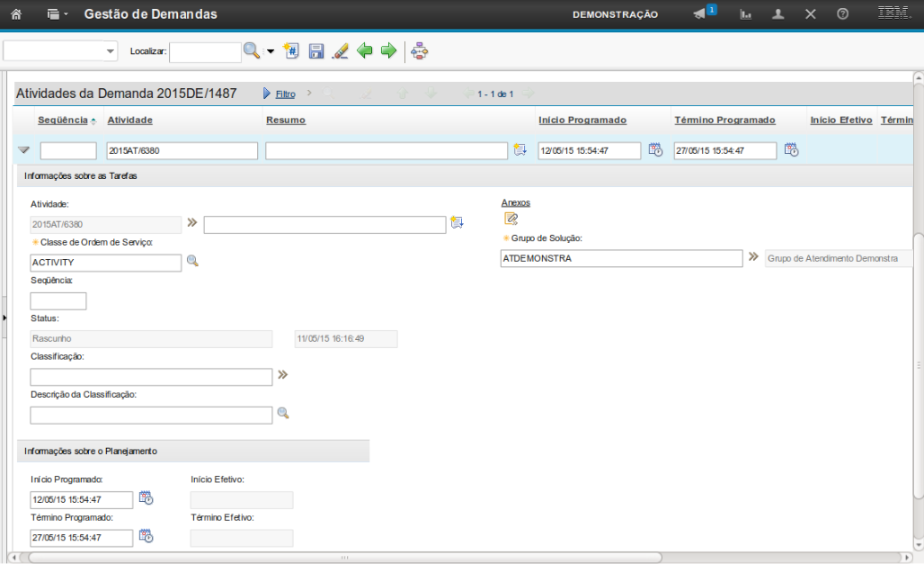924x564 pixels.
Task: Click the New record toolbar icon
Action: 291,51
